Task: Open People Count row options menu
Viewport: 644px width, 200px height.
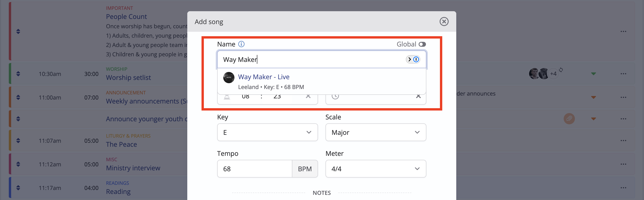Action: [623, 32]
